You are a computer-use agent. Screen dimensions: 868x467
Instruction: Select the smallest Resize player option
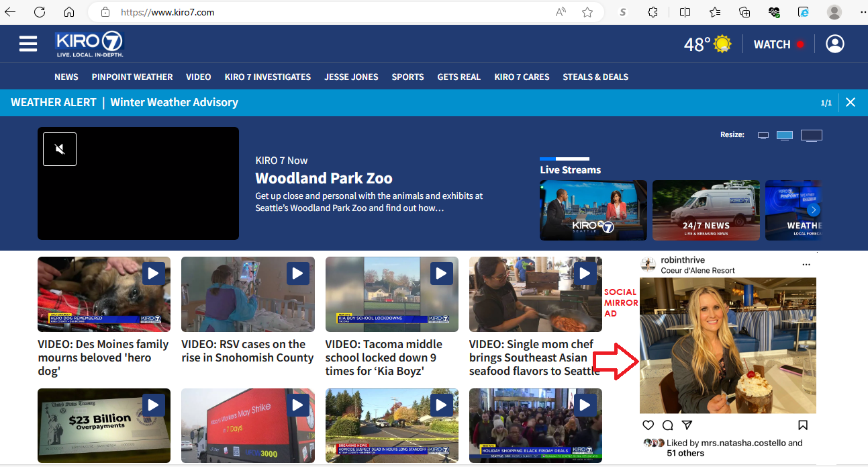click(x=763, y=135)
